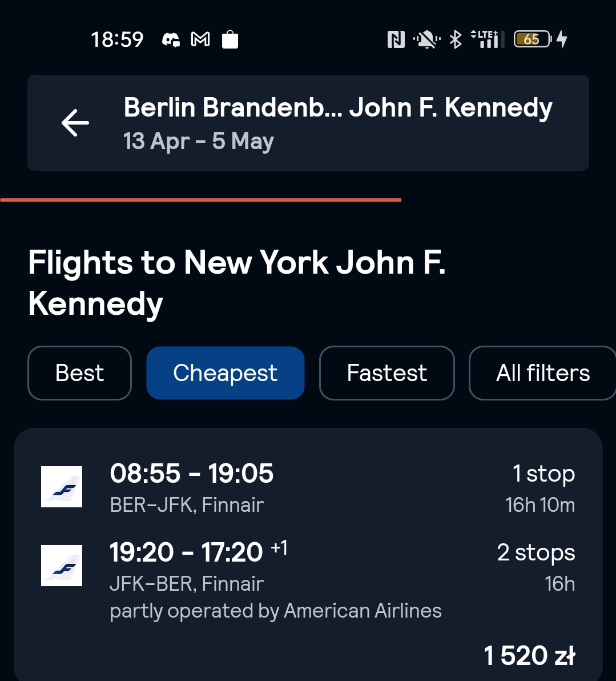The height and width of the screenshot is (681, 616).
Task: Open the 1 520 zł flight price
Action: 529,655
